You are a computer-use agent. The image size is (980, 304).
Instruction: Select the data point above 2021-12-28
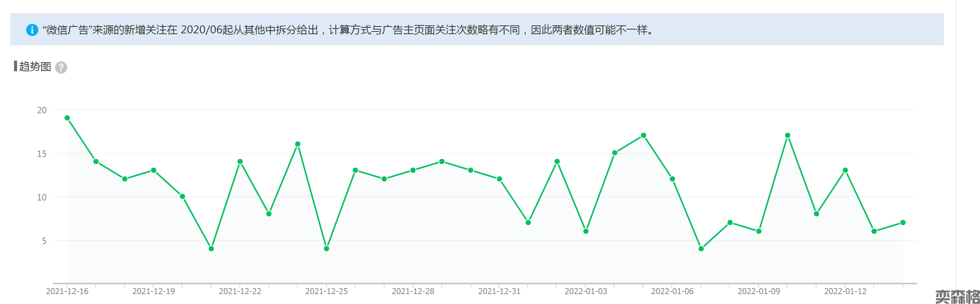413,170
